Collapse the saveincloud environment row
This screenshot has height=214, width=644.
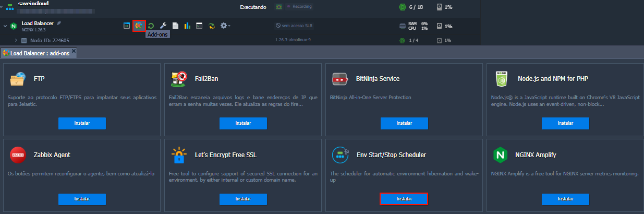(2, 6)
